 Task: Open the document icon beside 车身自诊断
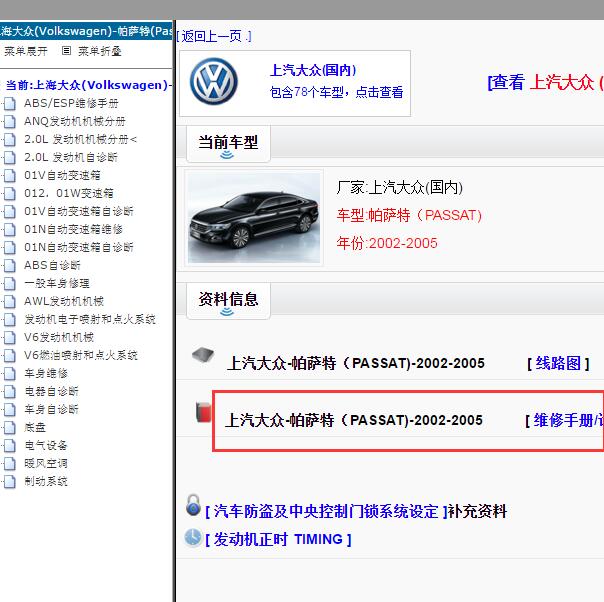point(10,410)
